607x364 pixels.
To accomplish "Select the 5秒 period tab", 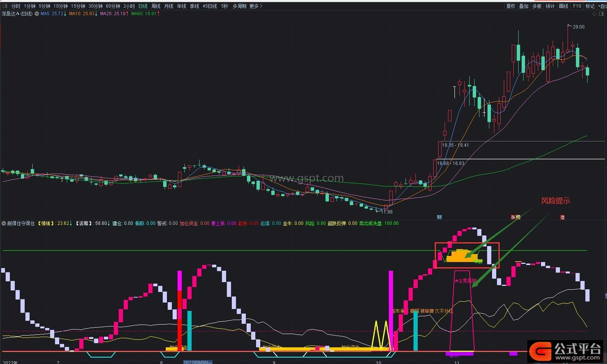I will (225, 6).
